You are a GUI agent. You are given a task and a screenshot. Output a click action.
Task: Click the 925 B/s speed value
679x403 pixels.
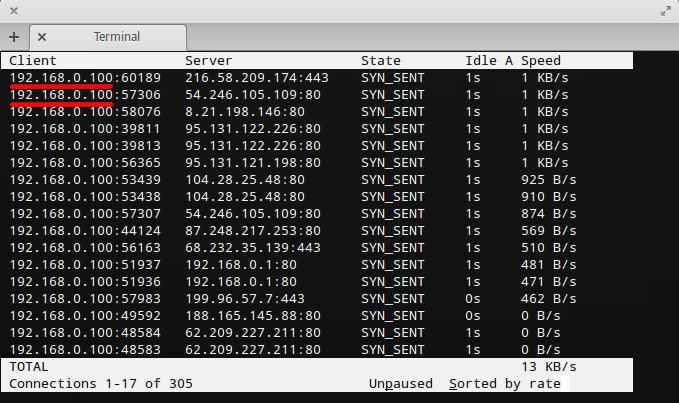(x=549, y=180)
